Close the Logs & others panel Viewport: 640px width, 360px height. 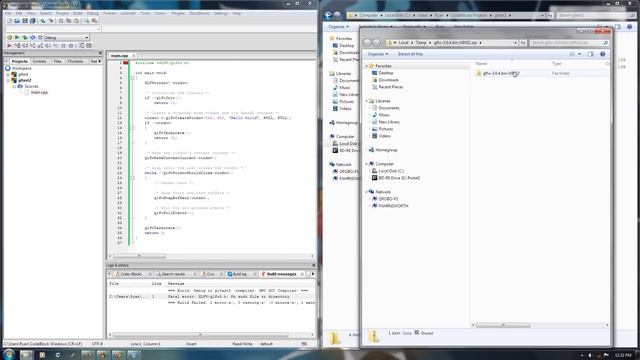tap(313, 265)
